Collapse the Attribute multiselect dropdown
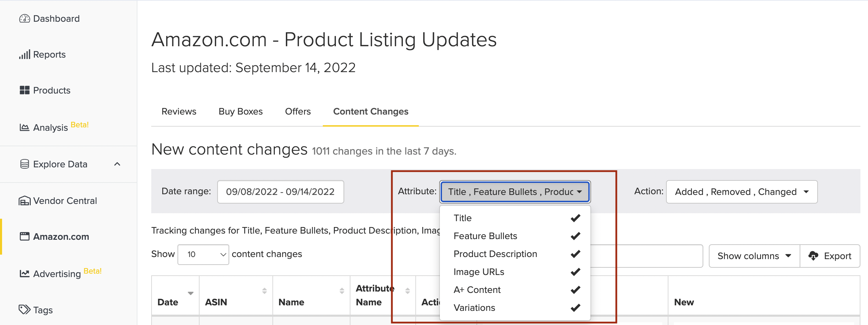 [515, 192]
